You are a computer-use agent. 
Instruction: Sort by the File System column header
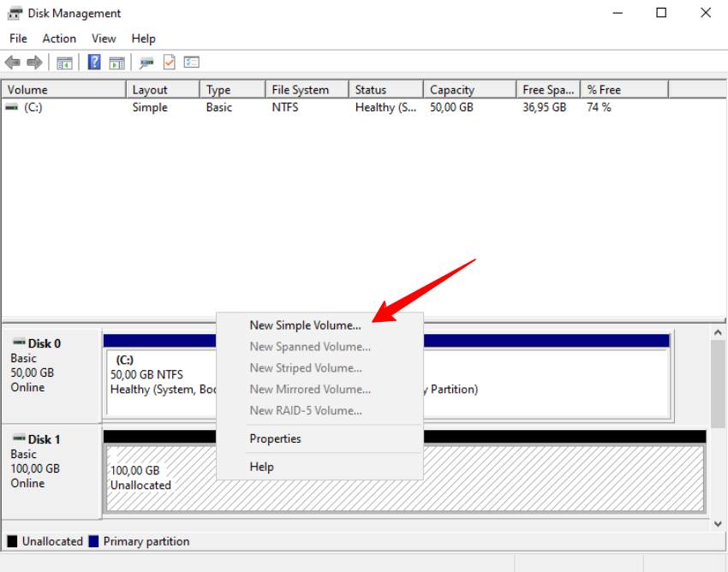(x=300, y=90)
